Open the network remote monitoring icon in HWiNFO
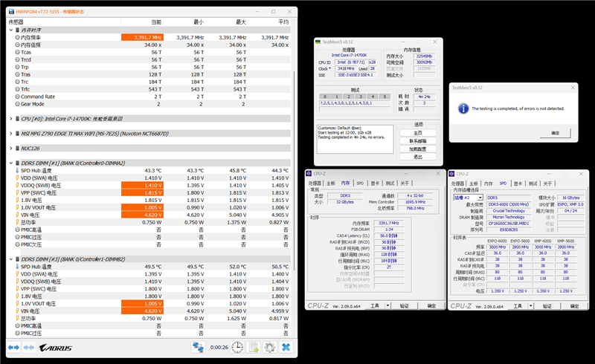 pos(198,348)
